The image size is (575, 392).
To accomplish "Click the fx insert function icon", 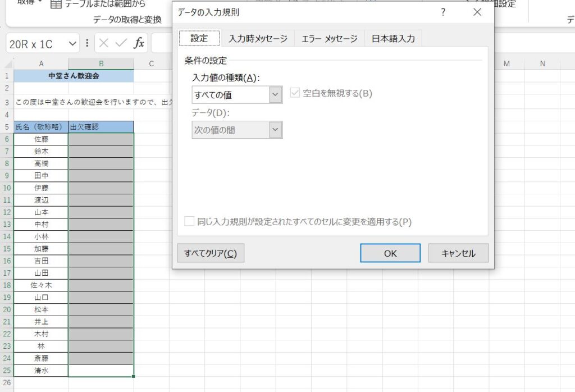I will (x=139, y=43).
